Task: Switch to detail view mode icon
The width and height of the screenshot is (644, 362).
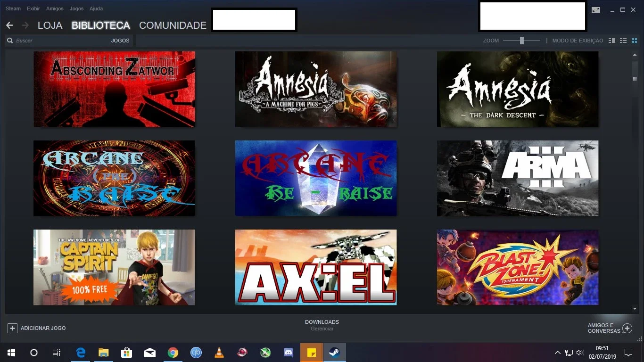Action: pyautogui.click(x=612, y=41)
